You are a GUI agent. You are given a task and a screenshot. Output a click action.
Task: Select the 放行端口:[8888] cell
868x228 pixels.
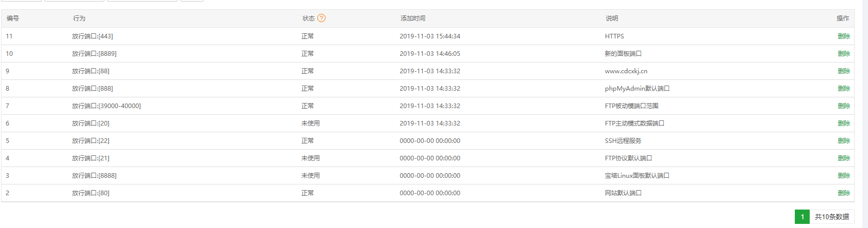(x=94, y=176)
